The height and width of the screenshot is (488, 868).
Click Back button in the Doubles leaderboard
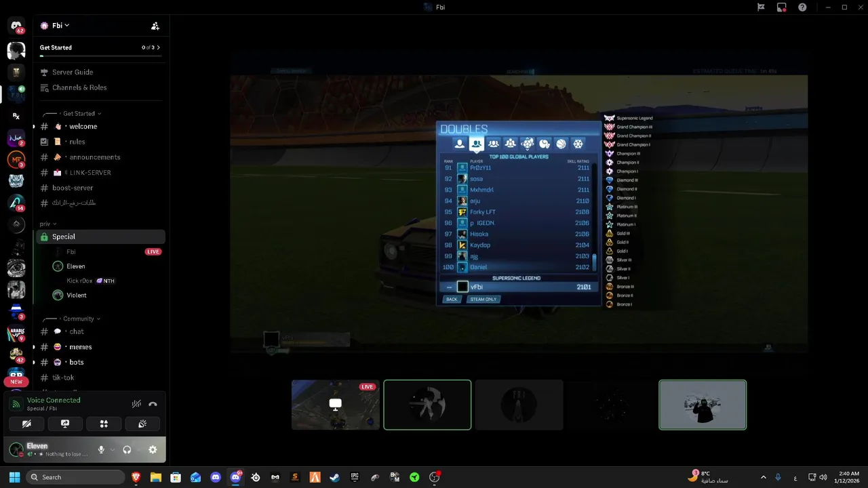click(452, 299)
